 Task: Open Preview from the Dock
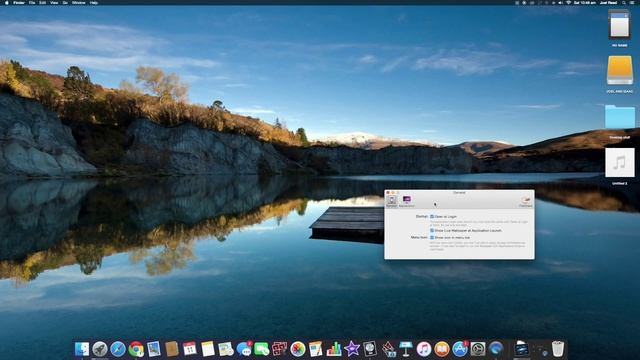(154, 349)
